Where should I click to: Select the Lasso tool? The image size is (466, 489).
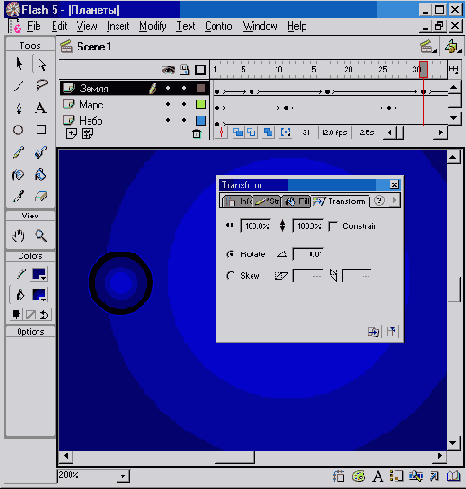click(x=41, y=85)
